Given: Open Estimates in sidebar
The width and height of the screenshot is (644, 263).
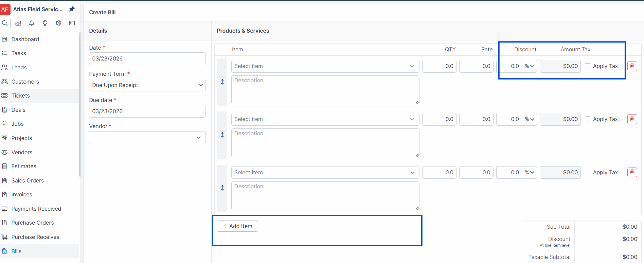Looking at the screenshot, I should click(24, 166).
